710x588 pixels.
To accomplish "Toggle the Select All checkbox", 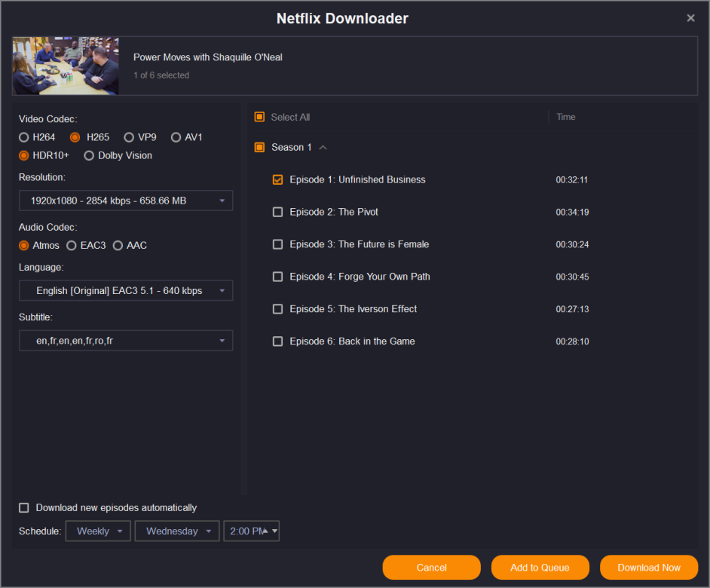I will coord(259,117).
